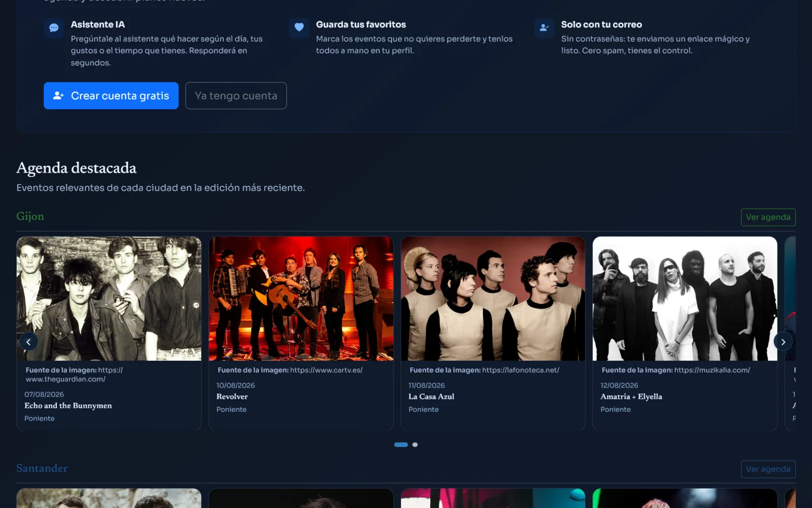Click Poniente venue under Echo and the Bunnymen
This screenshot has height=508, width=812.
tap(40, 418)
